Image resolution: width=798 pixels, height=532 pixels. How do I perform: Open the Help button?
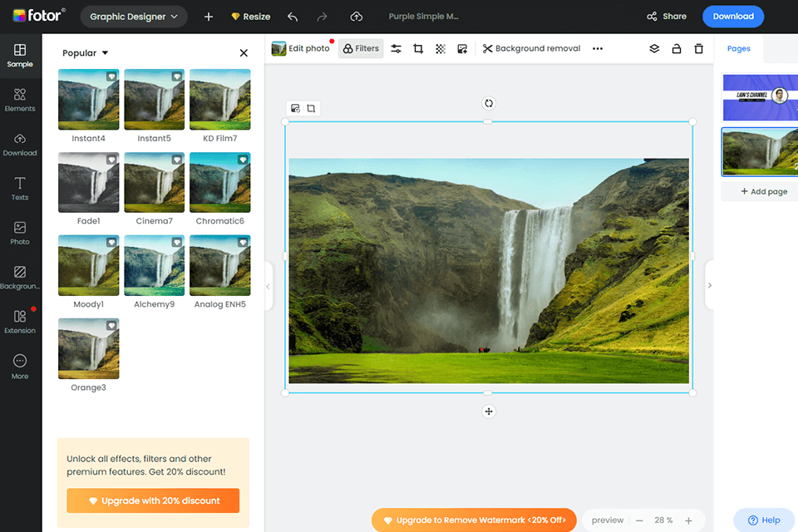coord(764,520)
